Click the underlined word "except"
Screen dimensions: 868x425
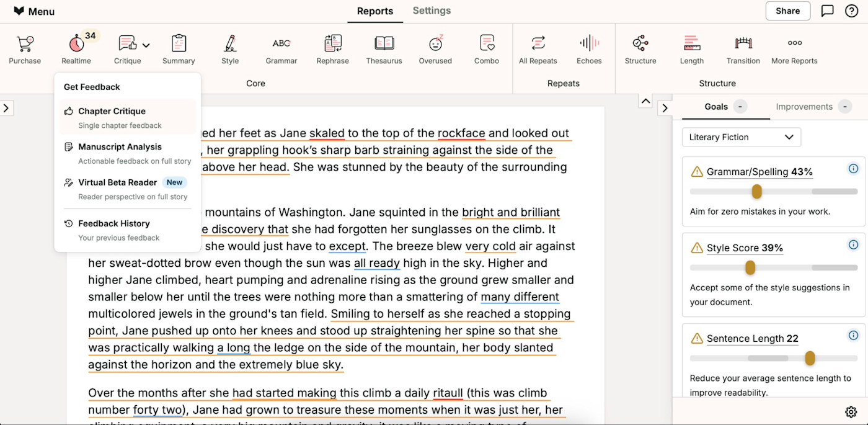click(347, 246)
